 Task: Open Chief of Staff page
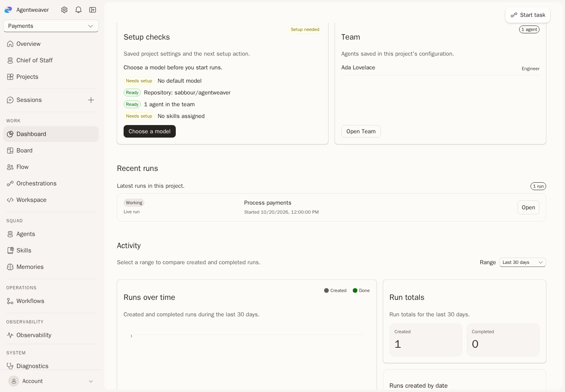pos(51,60)
